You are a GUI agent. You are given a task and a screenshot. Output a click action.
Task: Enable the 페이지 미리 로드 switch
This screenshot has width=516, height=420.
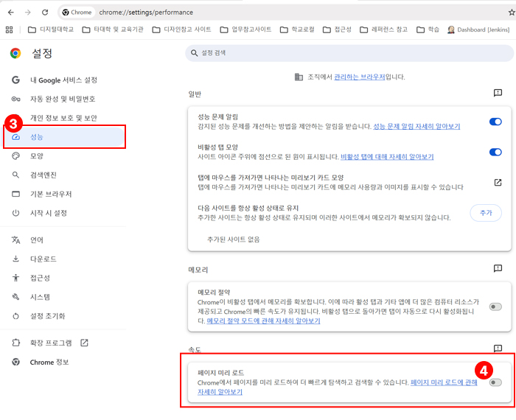[495, 382]
